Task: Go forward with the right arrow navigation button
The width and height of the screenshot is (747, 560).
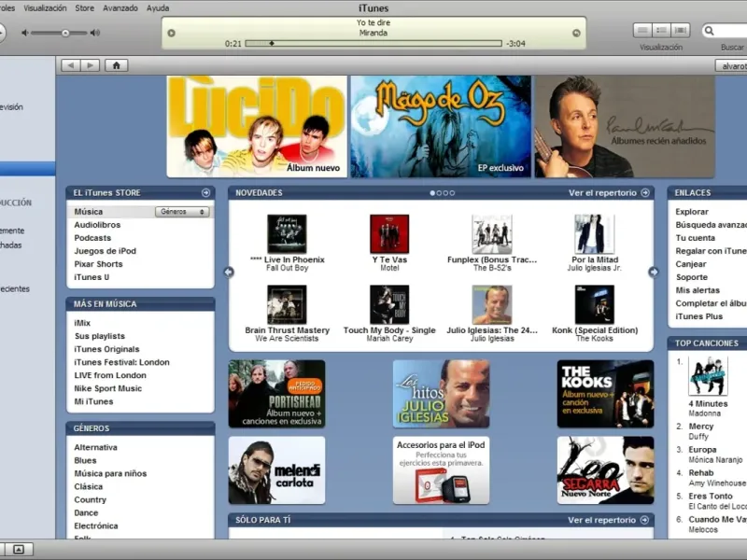Action: pyautogui.click(x=90, y=65)
